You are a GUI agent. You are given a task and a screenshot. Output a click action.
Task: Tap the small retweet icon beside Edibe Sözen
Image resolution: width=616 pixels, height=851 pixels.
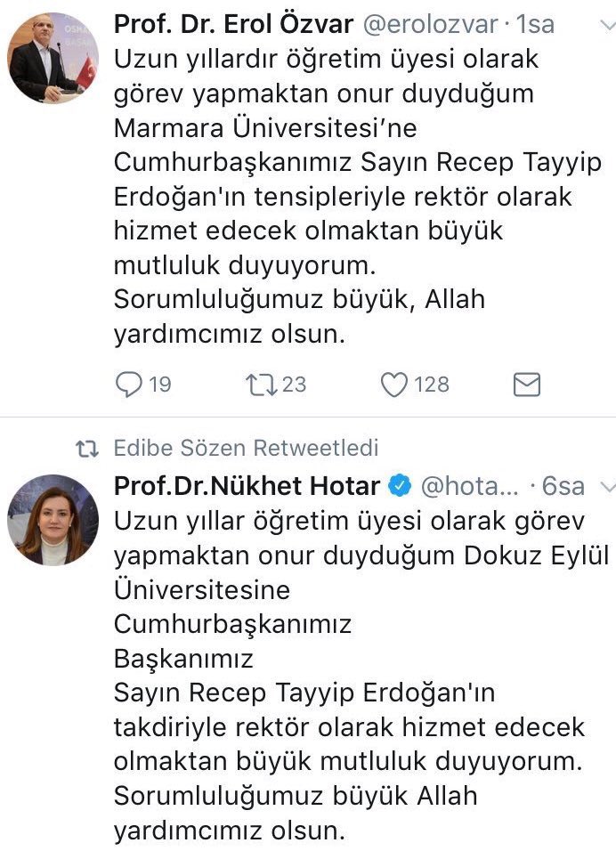(85, 447)
